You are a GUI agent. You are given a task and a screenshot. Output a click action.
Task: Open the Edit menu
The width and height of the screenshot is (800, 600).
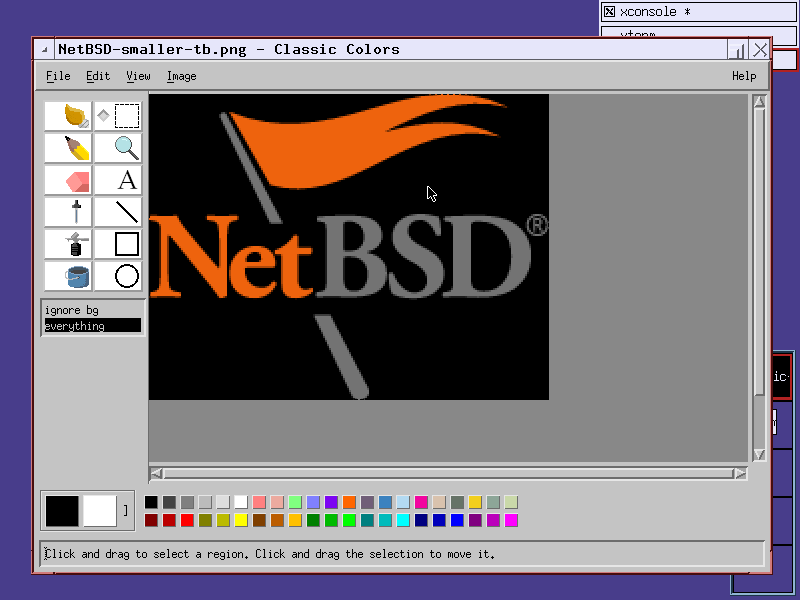[x=97, y=76]
